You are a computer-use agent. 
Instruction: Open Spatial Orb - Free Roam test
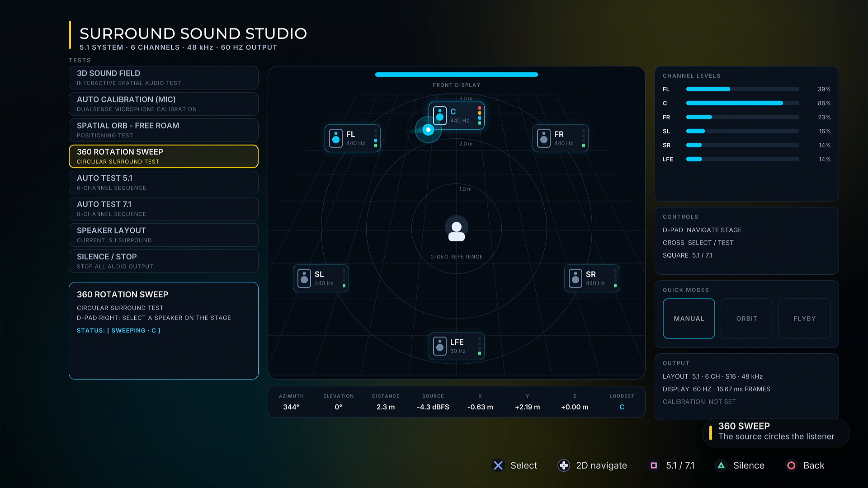164,130
